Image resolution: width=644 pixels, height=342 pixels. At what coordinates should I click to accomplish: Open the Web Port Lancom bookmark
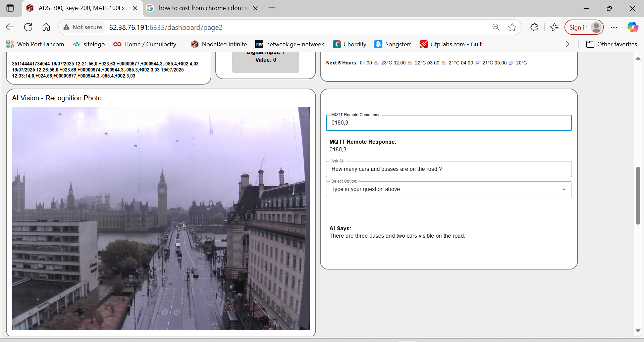(x=35, y=44)
